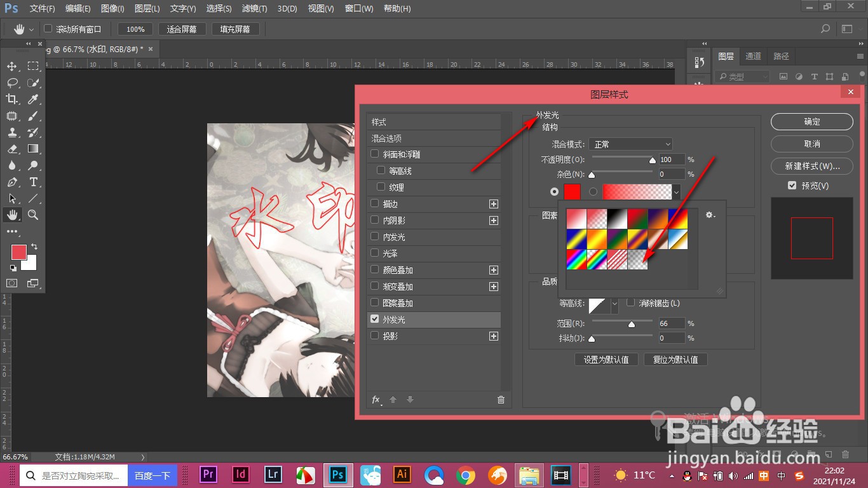Switch to the 路径 tab
This screenshot has width=868, height=488.
point(781,56)
